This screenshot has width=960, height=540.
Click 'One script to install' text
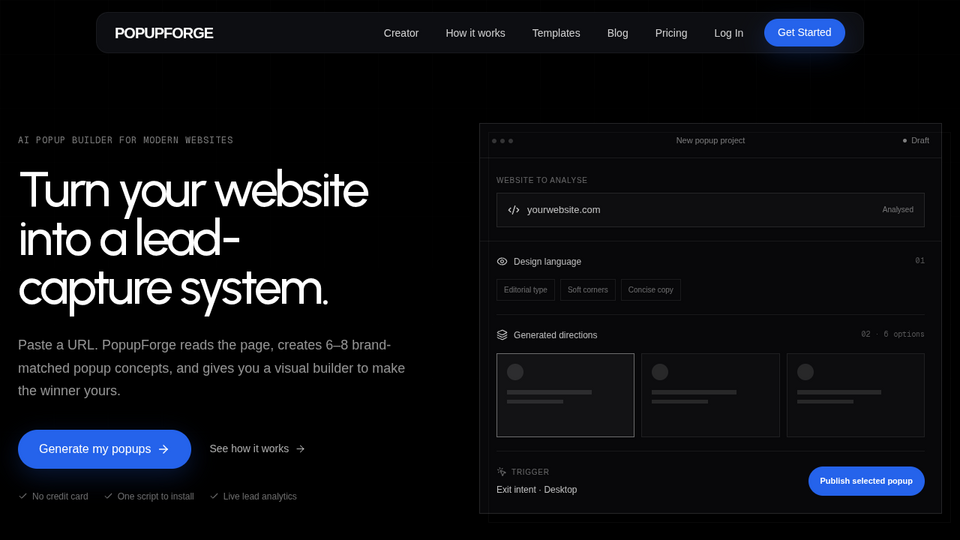(x=156, y=497)
